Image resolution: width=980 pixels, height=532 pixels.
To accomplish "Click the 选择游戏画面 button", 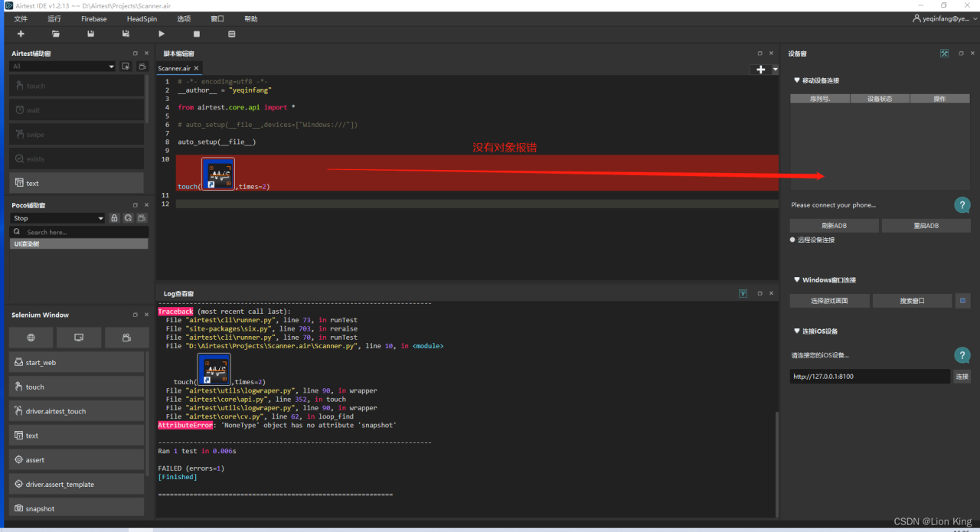I will [829, 301].
